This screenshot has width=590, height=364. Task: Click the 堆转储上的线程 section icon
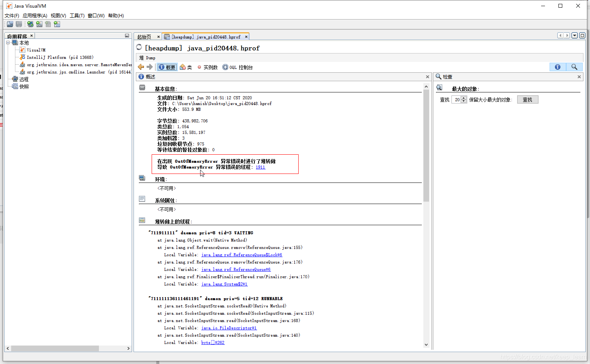click(x=142, y=220)
